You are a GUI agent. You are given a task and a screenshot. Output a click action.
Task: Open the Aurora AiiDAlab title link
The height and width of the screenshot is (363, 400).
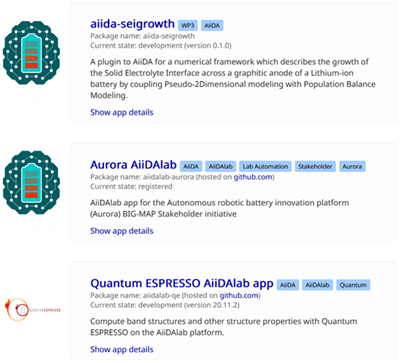pos(133,165)
